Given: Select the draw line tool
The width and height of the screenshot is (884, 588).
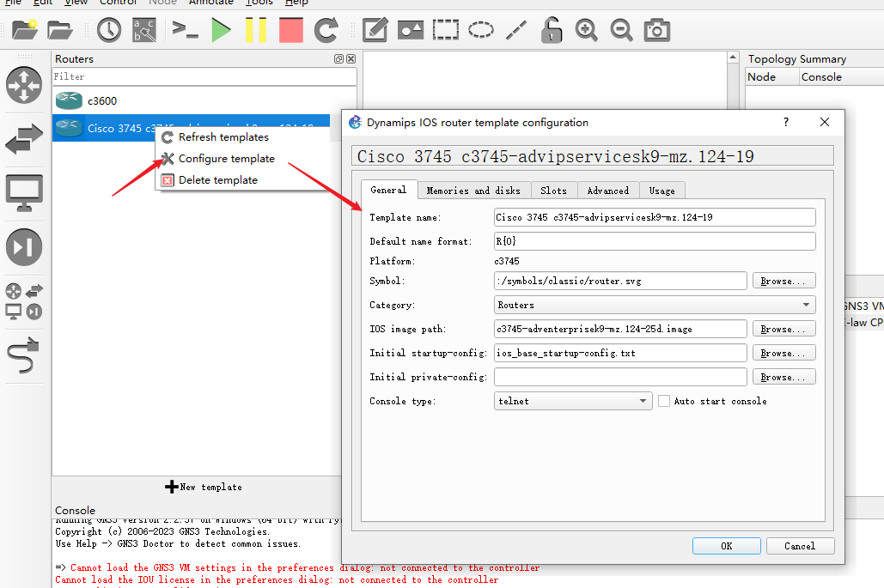Looking at the screenshot, I should tap(516, 30).
